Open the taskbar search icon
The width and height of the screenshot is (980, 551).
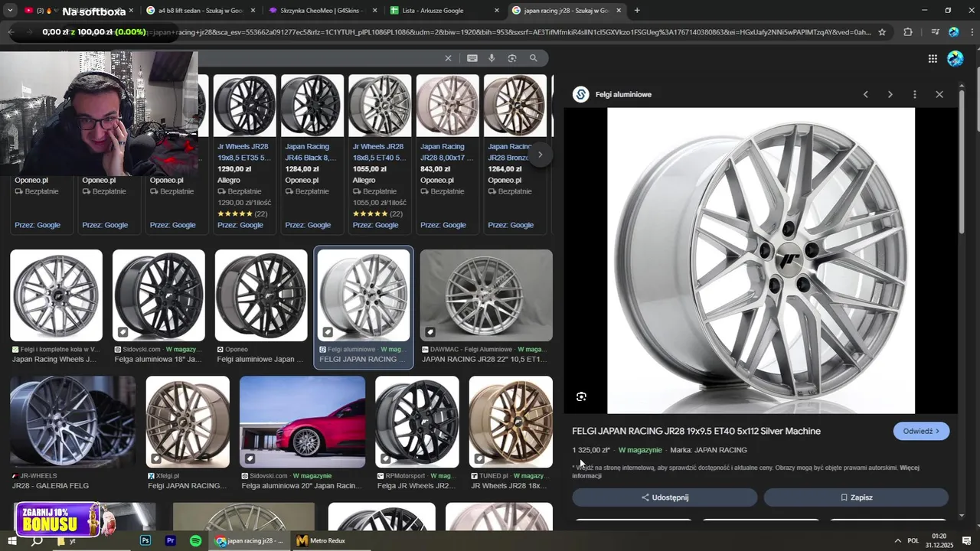click(36, 540)
